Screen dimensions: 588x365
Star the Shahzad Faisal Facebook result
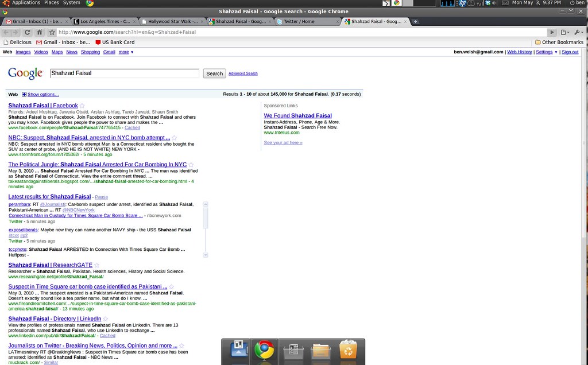[82, 106]
